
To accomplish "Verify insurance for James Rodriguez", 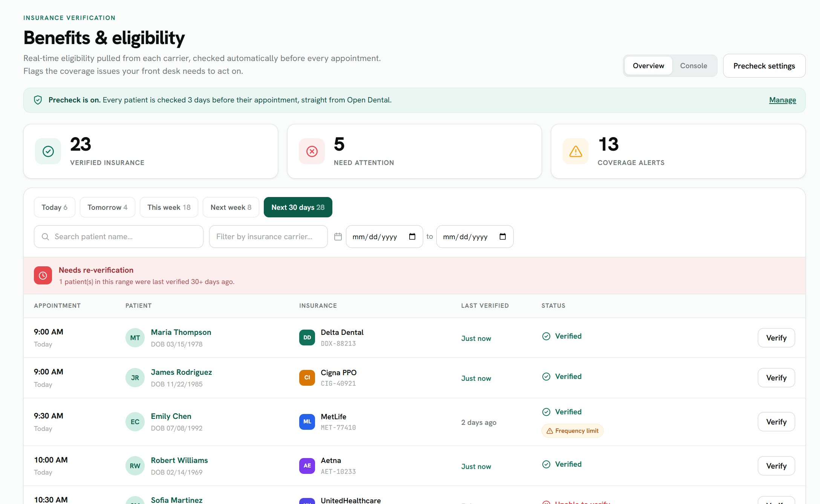I will [x=776, y=378].
